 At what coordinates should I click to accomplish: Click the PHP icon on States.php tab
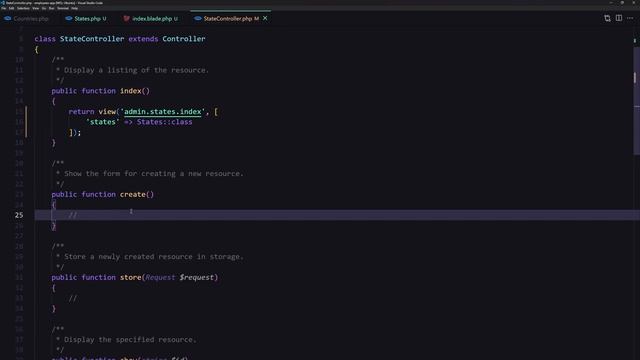[69, 18]
